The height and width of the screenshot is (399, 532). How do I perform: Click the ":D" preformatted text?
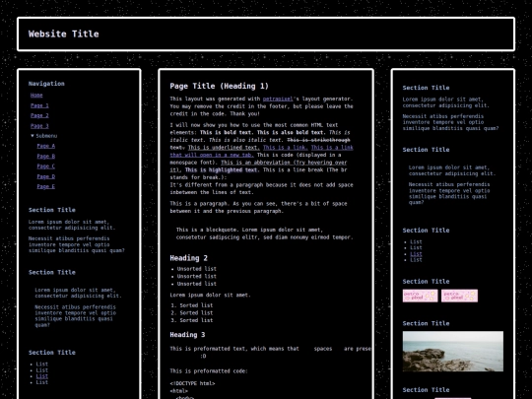point(203,357)
